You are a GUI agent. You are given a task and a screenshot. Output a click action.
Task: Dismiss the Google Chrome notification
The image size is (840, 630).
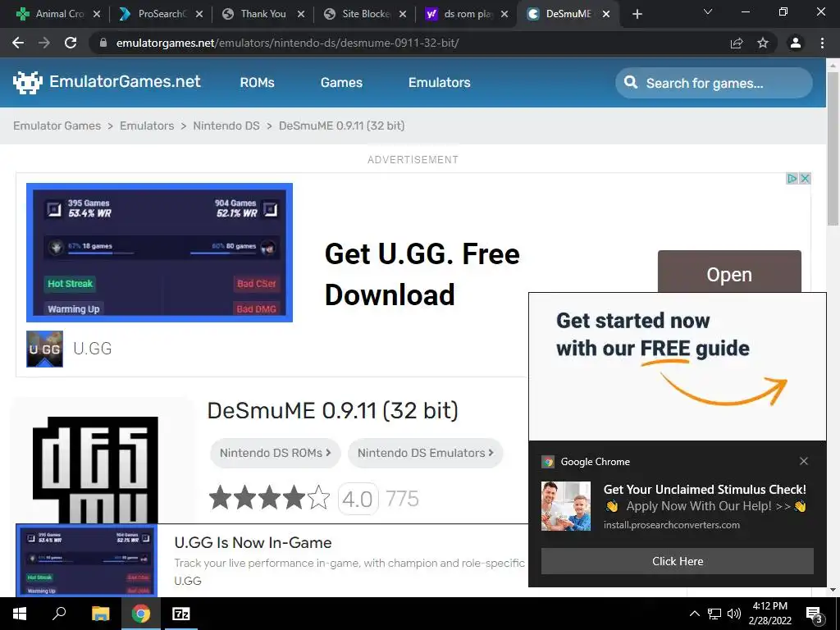click(804, 461)
